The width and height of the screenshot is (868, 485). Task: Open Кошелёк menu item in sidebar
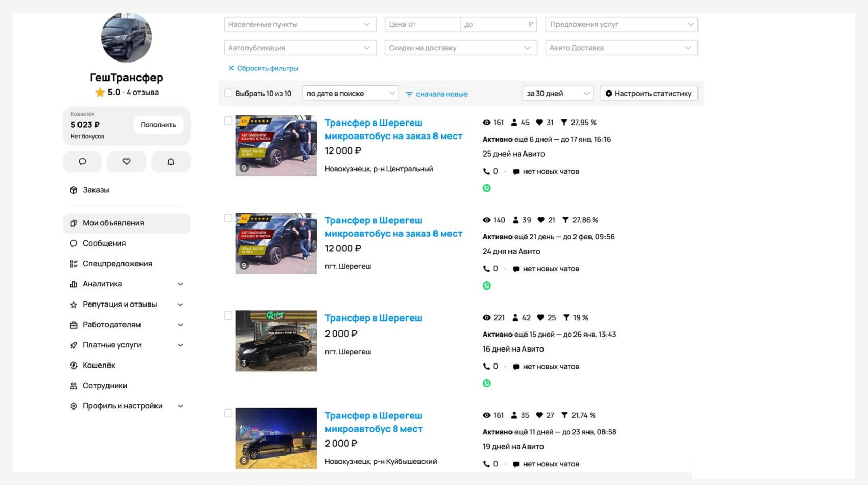127,366
